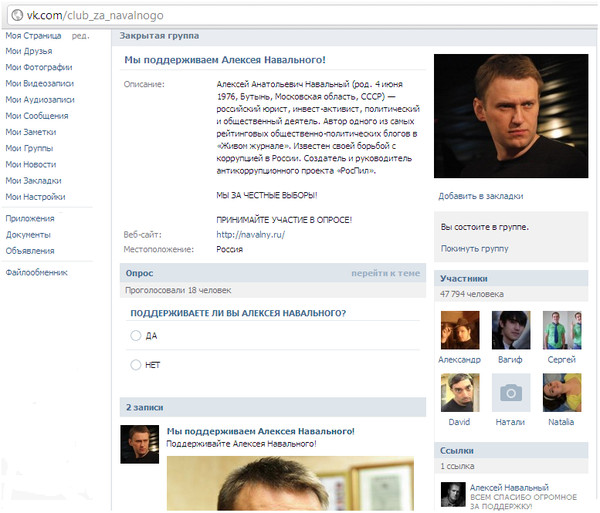Open Мои Аудиозаписи

(40, 99)
